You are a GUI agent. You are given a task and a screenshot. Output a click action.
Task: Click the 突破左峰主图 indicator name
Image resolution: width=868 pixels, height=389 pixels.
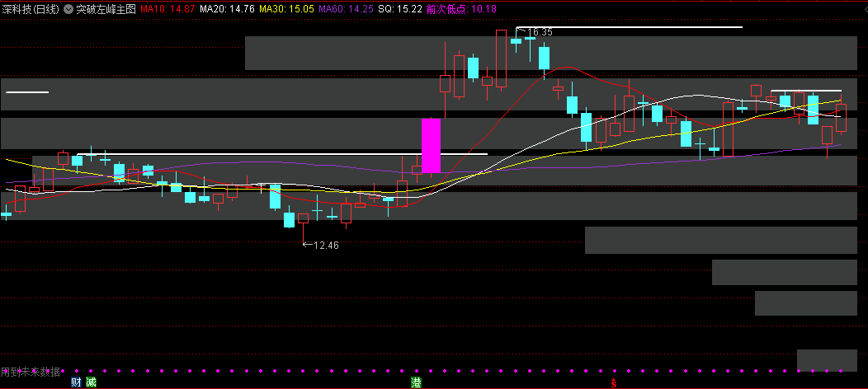pos(106,9)
